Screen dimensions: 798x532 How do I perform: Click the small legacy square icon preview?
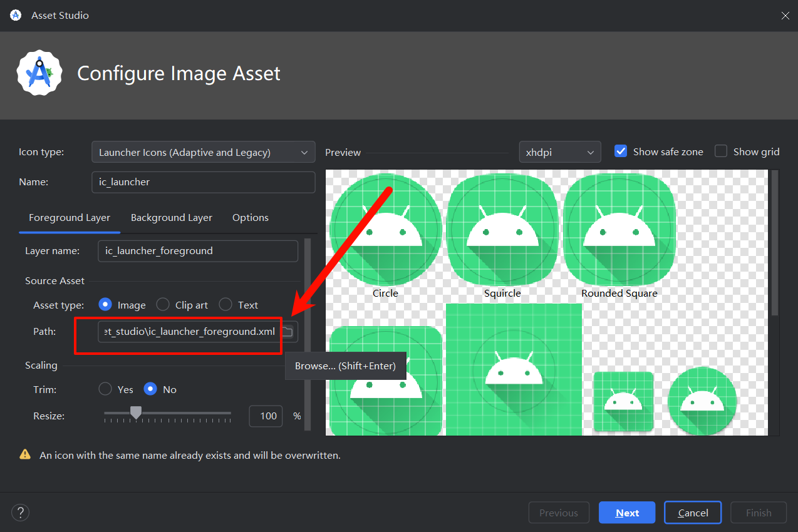click(x=623, y=401)
